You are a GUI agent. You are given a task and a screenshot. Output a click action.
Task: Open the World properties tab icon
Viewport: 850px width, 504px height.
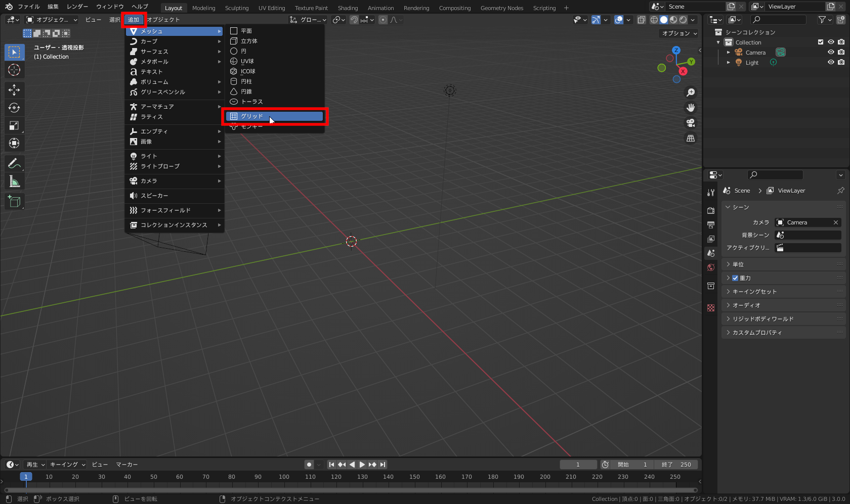pyautogui.click(x=711, y=267)
